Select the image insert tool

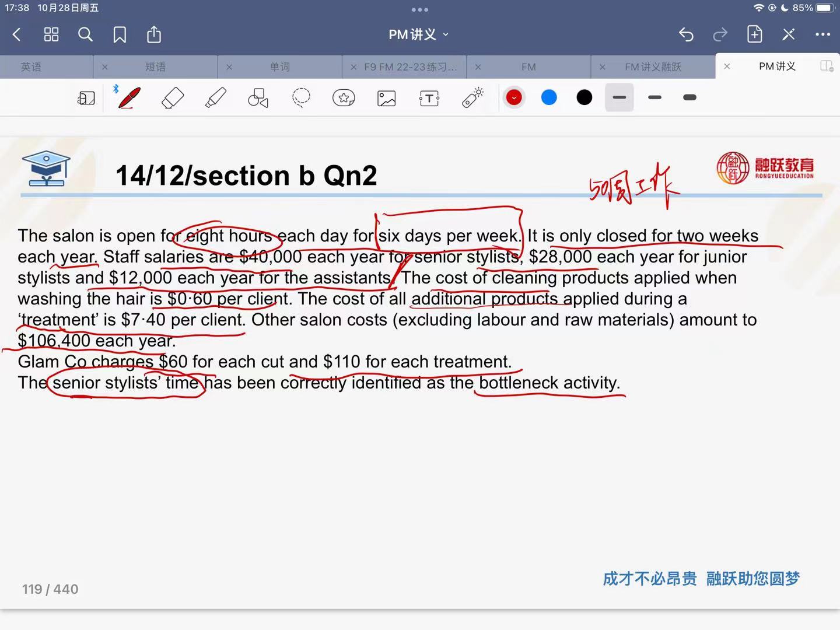point(386,98)
